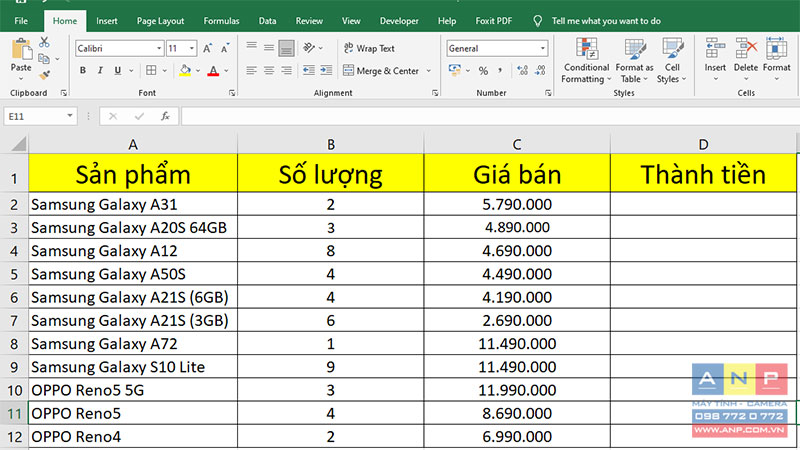Image resolution: width=800 pixels, height=450 pixels.
Task: Decrease font size with smaller A
Action: [x=224, y=48]
